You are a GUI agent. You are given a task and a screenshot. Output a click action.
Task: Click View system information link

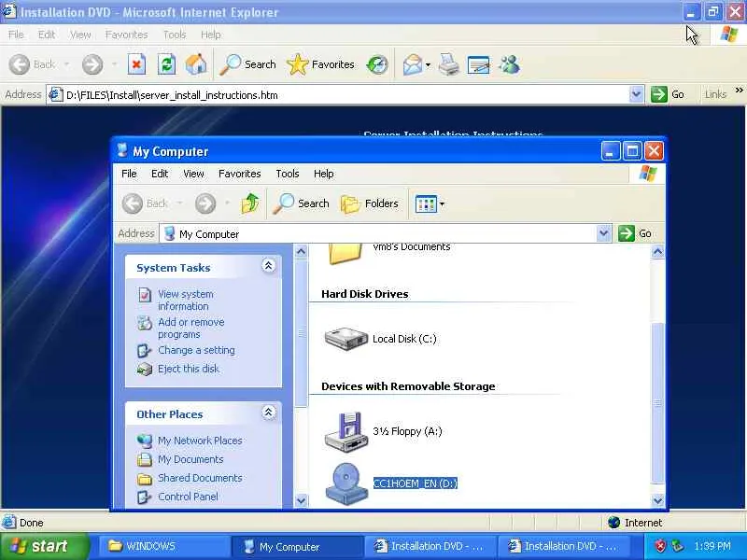[x=186, y=300]
